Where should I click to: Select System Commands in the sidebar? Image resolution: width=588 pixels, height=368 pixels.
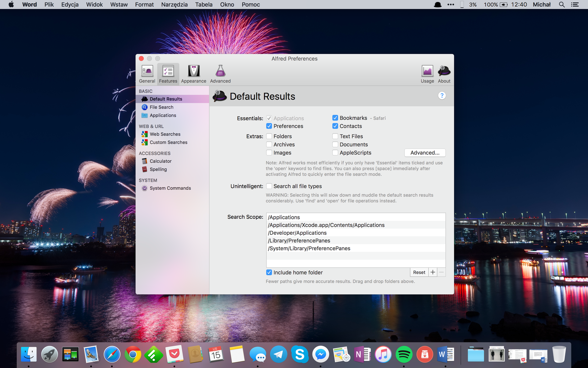[x=172, y=188]
